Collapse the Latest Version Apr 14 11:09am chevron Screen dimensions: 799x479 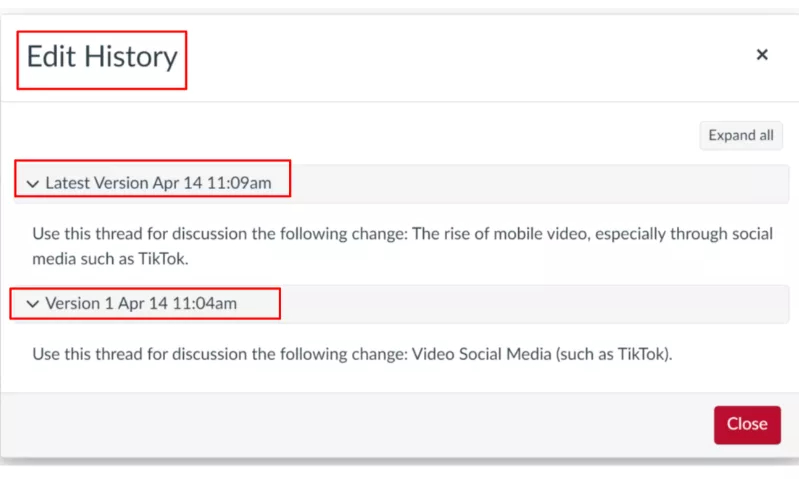33,183
